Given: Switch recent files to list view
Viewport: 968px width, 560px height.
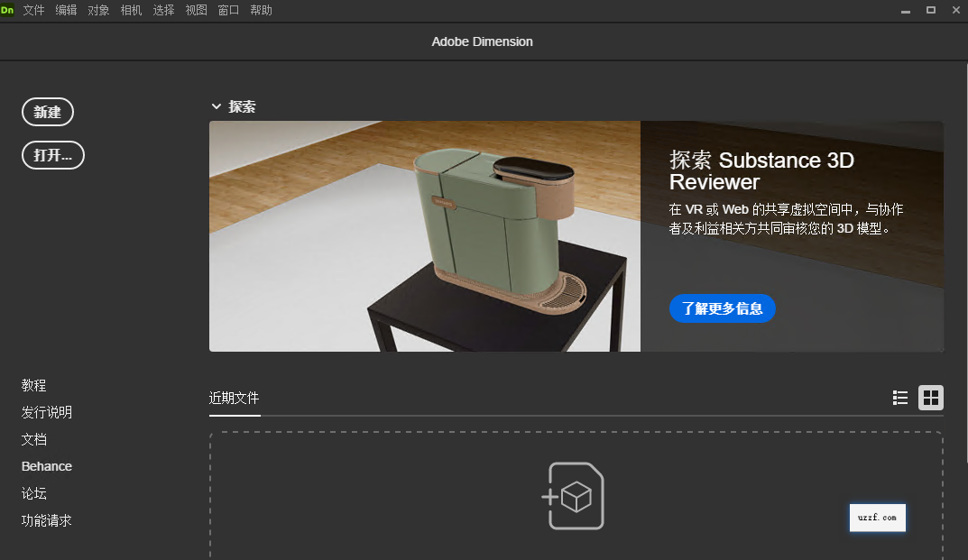Looking at the screenshot, I should tap(899, 398).
